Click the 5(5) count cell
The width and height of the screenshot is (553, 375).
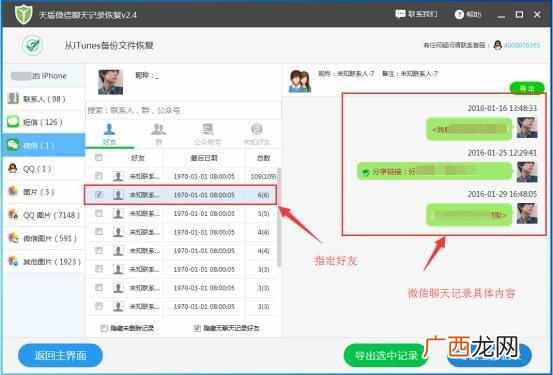click(x=263, y=214)
